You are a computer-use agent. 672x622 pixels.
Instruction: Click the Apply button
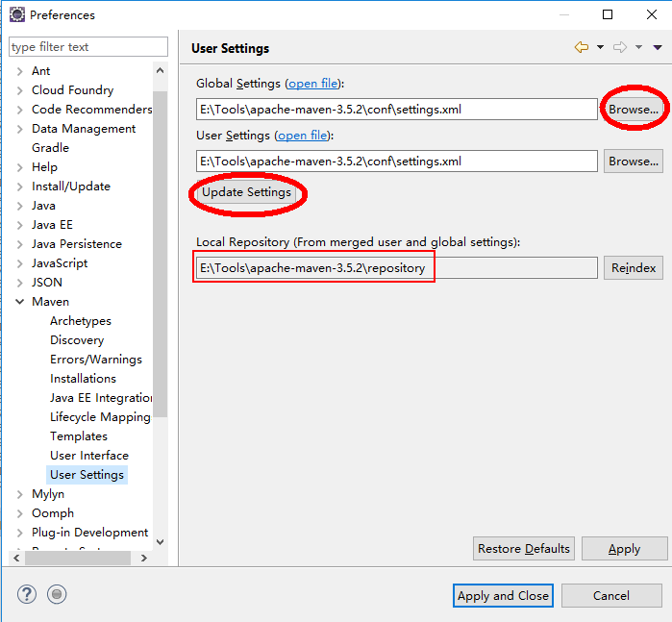coord(624,549)
